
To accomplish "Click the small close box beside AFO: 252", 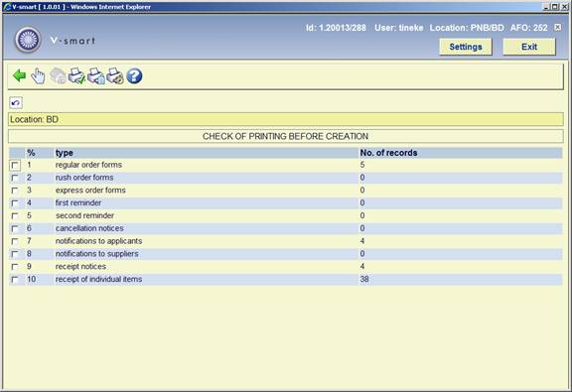I will point(558,28).
